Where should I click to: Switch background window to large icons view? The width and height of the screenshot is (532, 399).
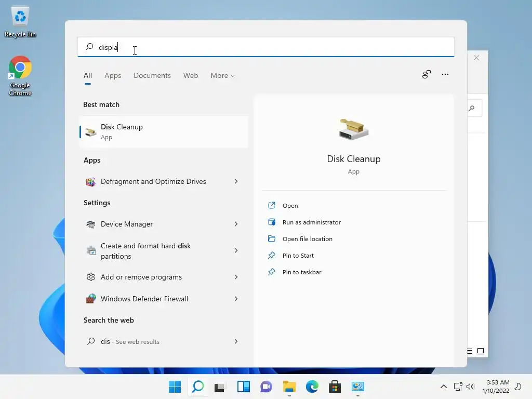(481, 351)
